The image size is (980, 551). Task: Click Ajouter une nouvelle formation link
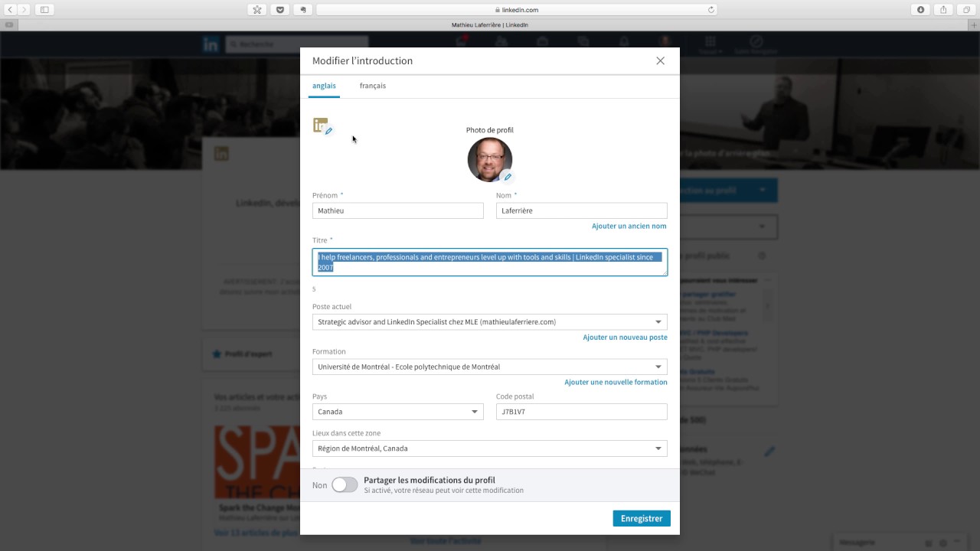[616, 382]
